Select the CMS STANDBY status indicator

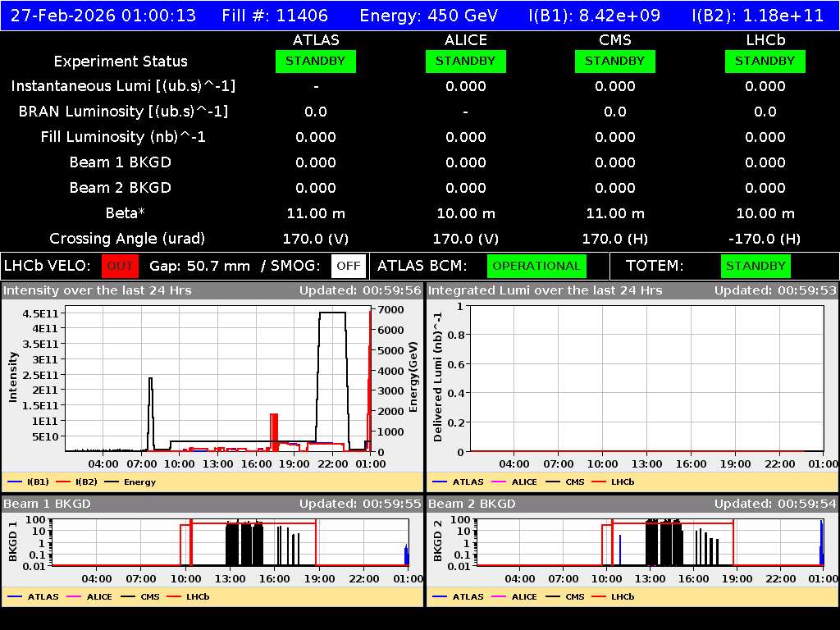[614, 61]
